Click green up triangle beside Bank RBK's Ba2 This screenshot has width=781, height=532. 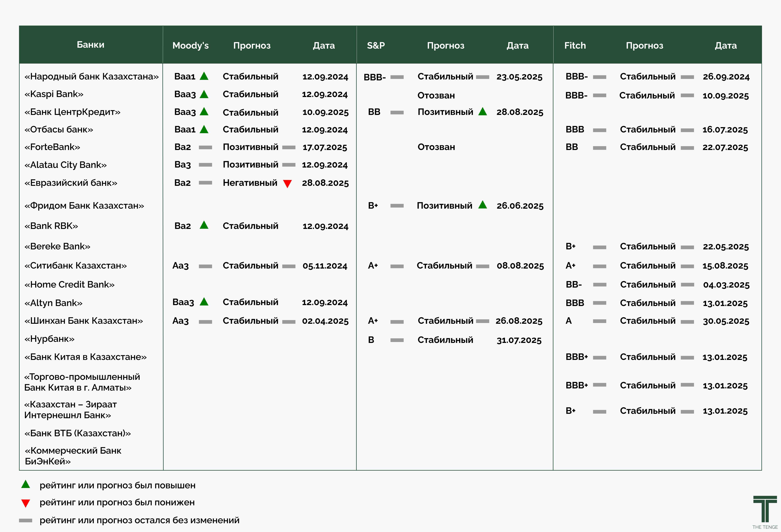[x=204, y=225]
